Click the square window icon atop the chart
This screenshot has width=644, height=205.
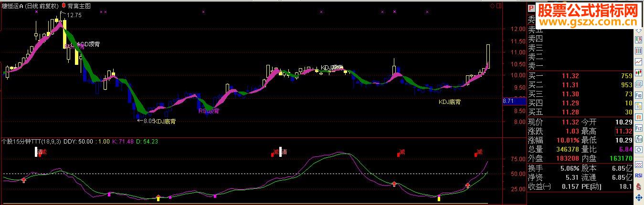tap(500, 6)
